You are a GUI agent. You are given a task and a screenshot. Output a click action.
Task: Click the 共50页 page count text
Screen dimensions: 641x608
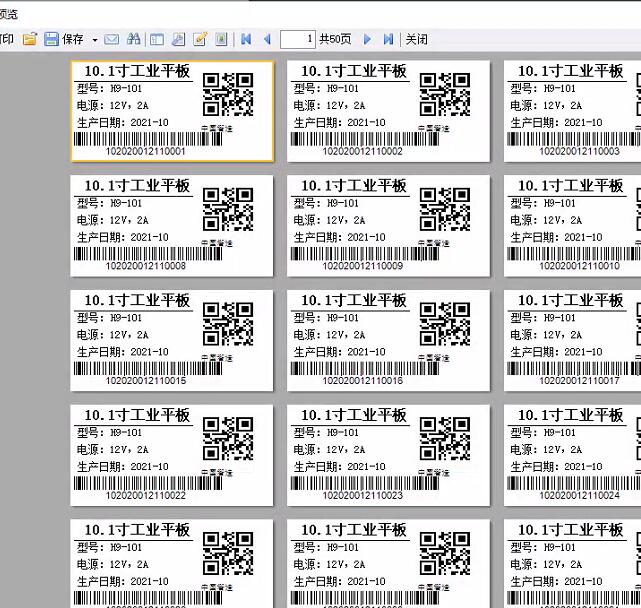(335, 39)
